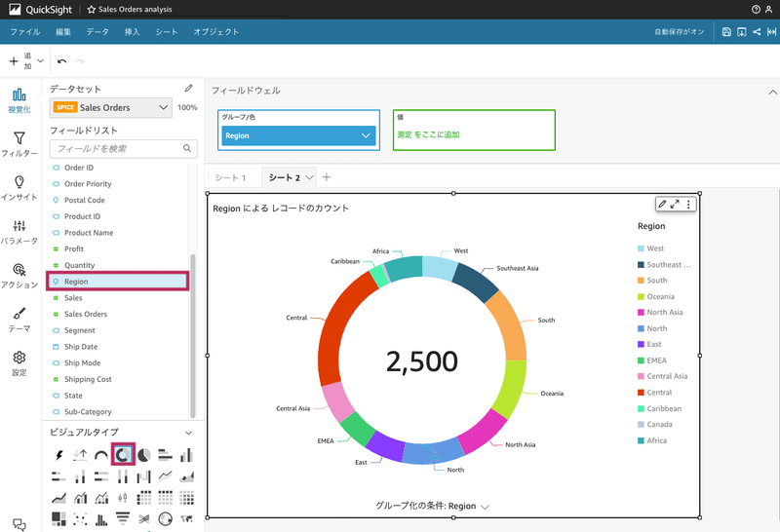Open the パラメータ parameters panel
This screenshot has height=532, width=780.
(19, 232)
